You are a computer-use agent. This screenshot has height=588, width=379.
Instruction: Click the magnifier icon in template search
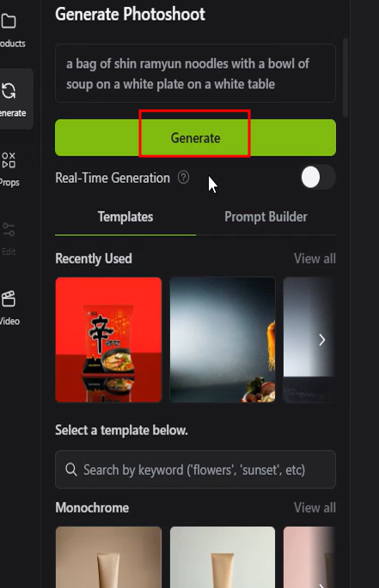coord(71,470)
